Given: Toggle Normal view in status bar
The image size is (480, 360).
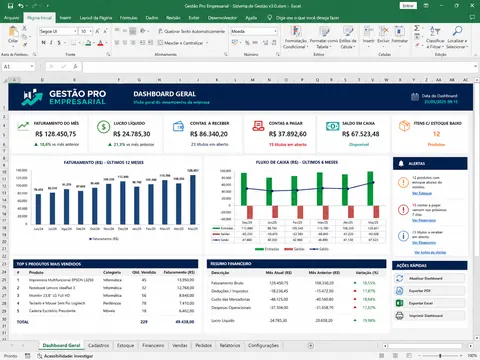Looking at the screenshot, I should click(382, 356).
